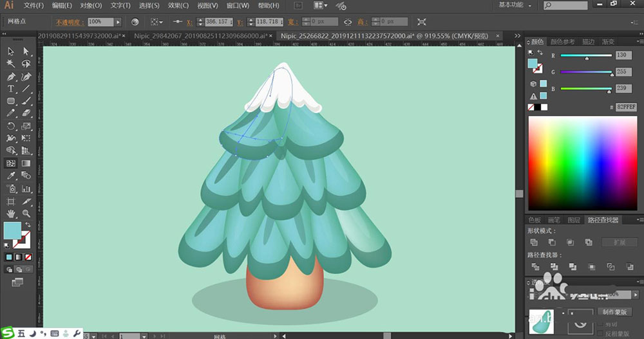Open the 效果(C) menu

point(178,5)
